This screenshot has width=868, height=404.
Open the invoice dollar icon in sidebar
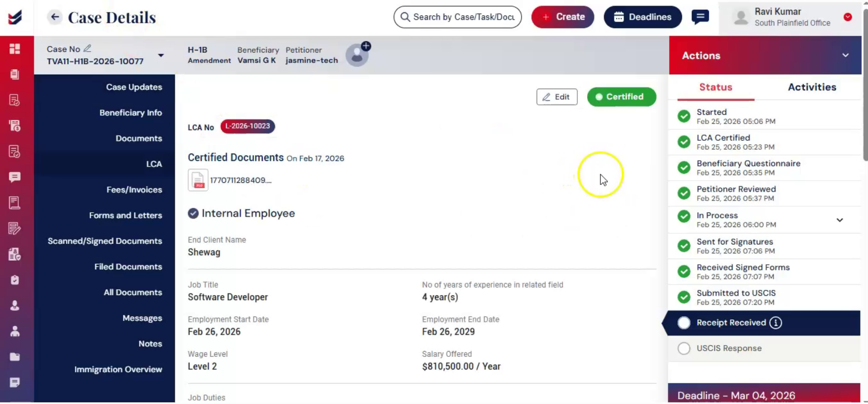pos(15,126)
